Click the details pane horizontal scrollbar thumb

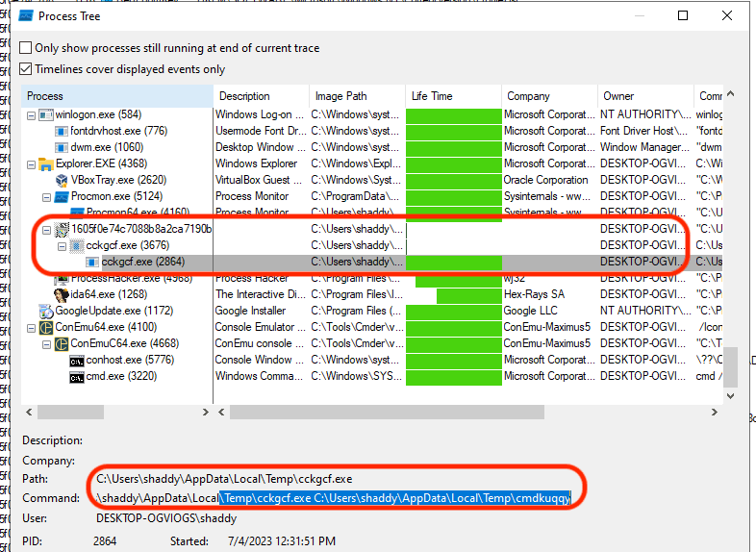pyautogui.click(x=387, y=413)
